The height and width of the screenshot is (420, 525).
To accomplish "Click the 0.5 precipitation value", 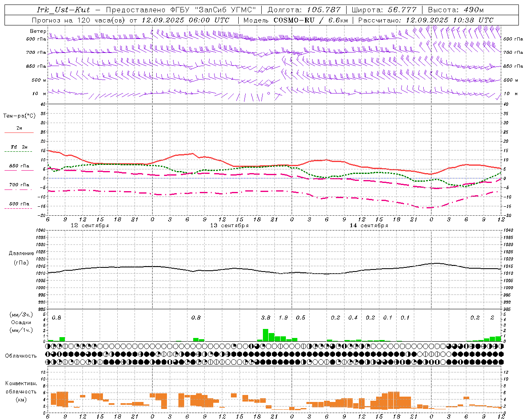I will pos(301,318).
